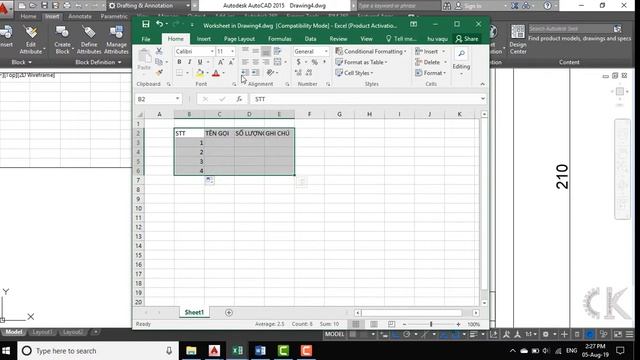Click the zoom slider handle
Screen dimensions: 640x360
coord(431,324)
